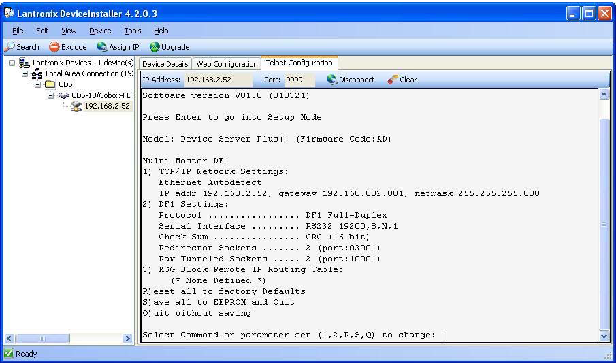
Task: Collapse the UDS folder node
Action: [x=37, y=84]
